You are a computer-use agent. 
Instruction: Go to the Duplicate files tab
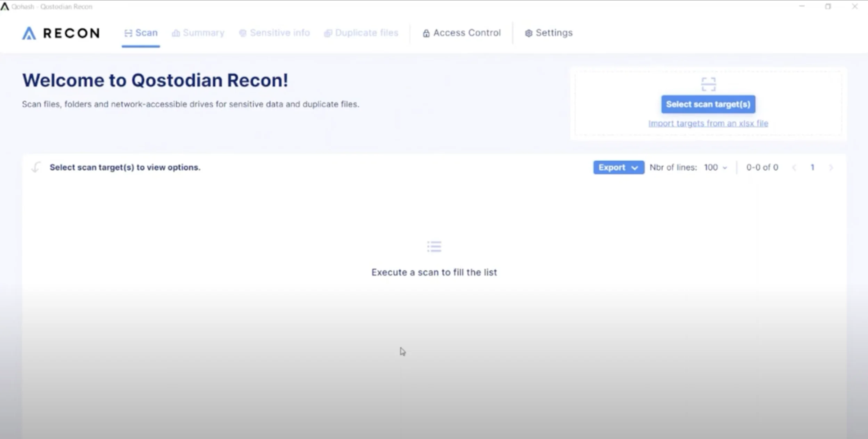tap(361, 33)
